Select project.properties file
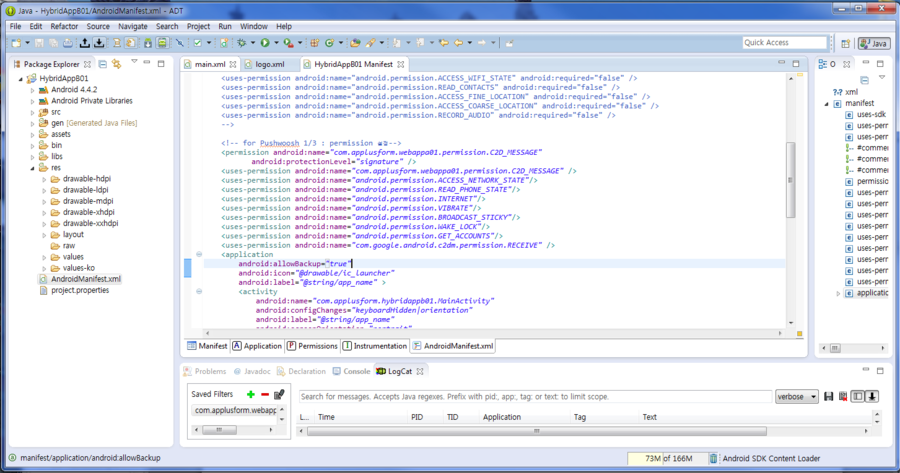The image size is (900, 473). (x=80, y=290)
